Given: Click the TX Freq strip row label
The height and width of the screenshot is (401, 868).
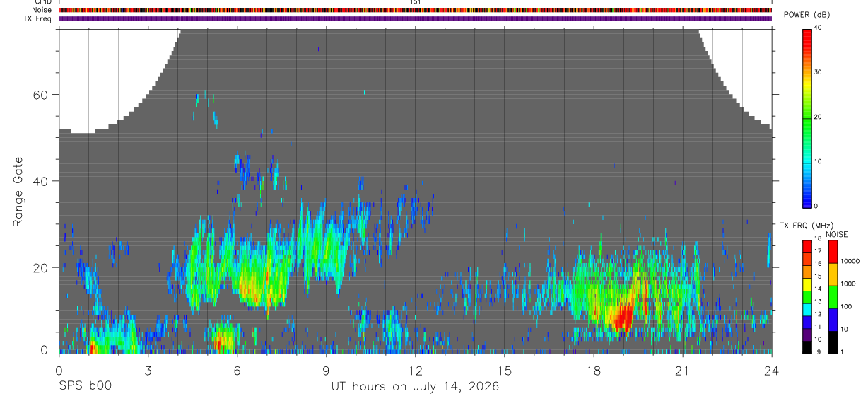Looking at the screenshot, I should coord(38,18).
